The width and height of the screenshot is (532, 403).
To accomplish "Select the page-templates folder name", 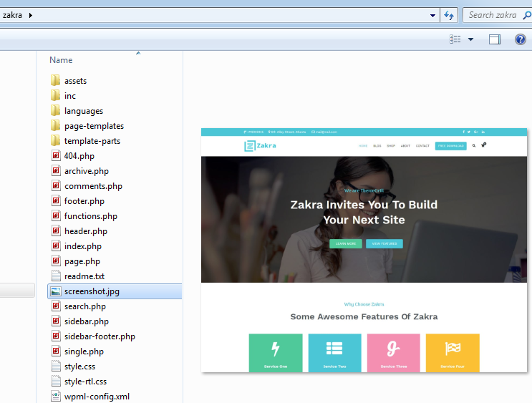I will click(x=94, y=126).
